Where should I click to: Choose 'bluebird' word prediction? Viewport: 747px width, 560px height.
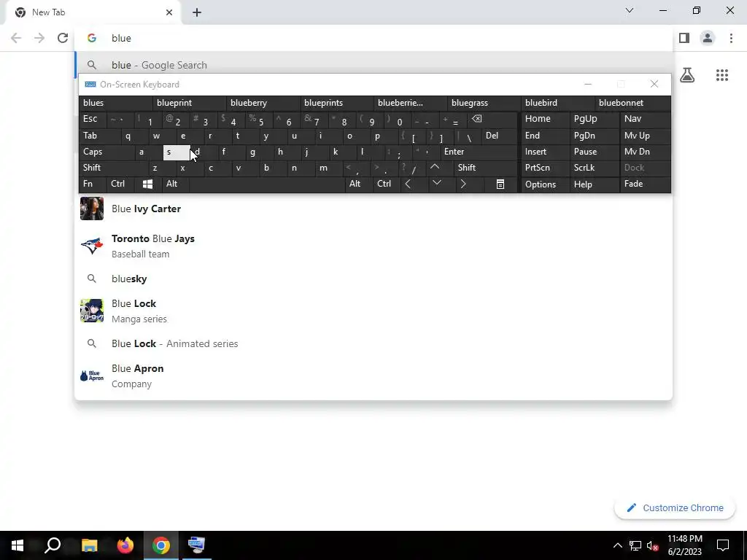tap(558, 103)
